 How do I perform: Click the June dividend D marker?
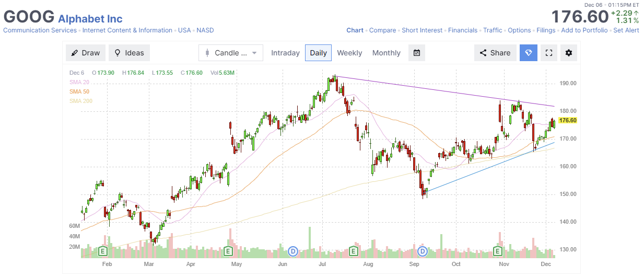293,251
